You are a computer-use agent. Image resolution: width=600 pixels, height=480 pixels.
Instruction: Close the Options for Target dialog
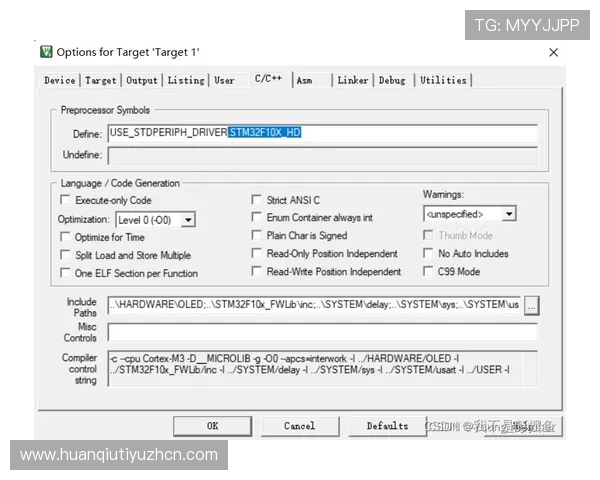[553, 52]
